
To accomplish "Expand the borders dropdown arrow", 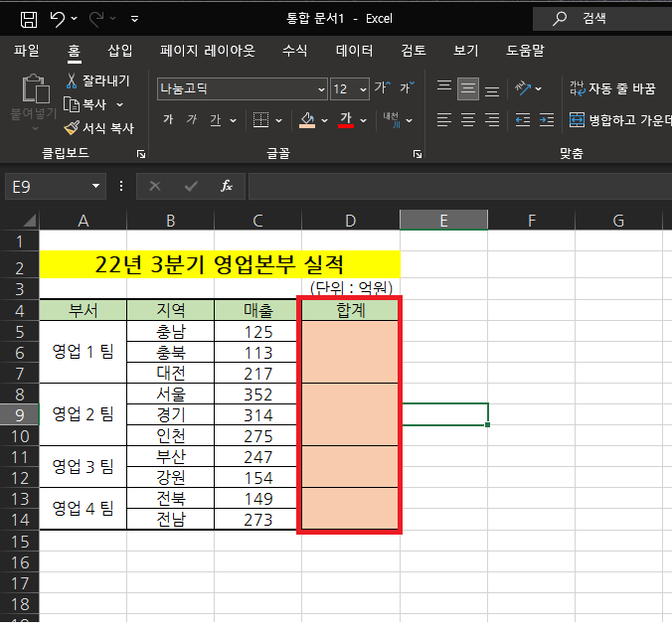I will point(279,121).
